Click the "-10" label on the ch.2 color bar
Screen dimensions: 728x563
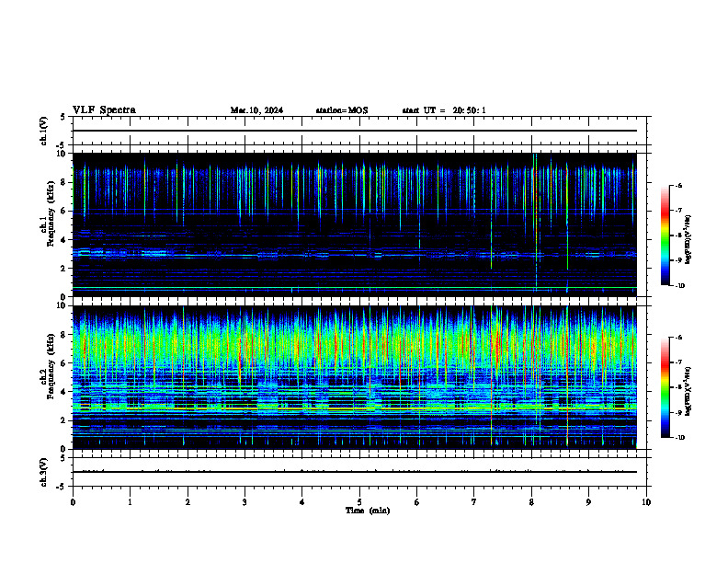pos(679,438)
